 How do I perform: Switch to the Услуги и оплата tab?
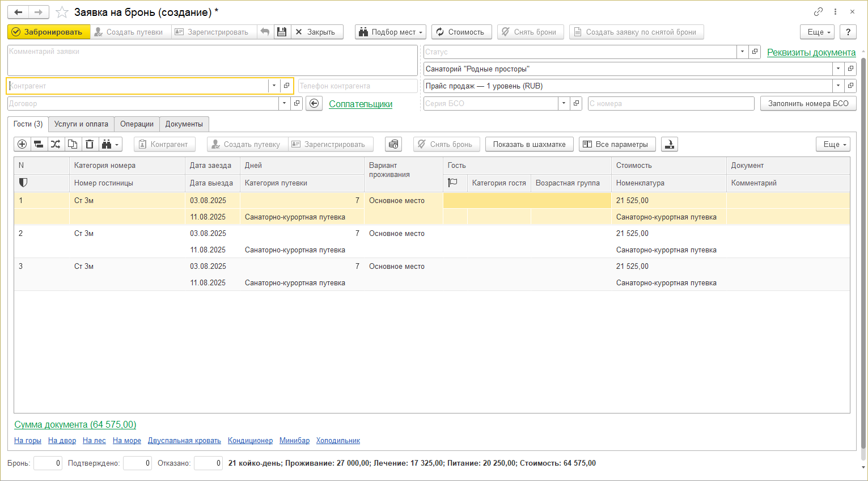tap(81, 124)
